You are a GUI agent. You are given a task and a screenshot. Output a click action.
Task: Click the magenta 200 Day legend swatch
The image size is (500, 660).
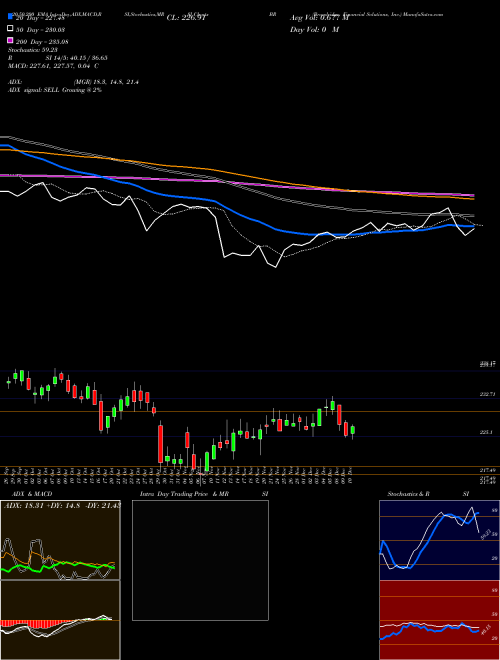(x=10, y=41)
